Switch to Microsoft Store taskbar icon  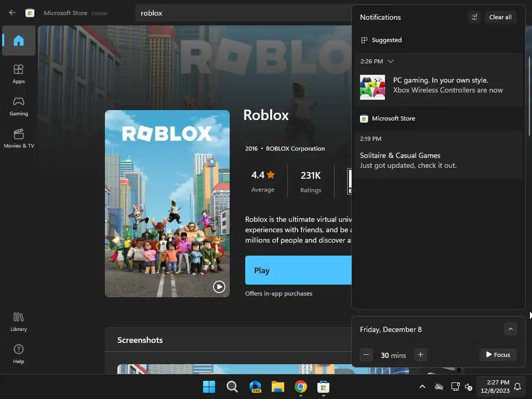pos(323,387)
